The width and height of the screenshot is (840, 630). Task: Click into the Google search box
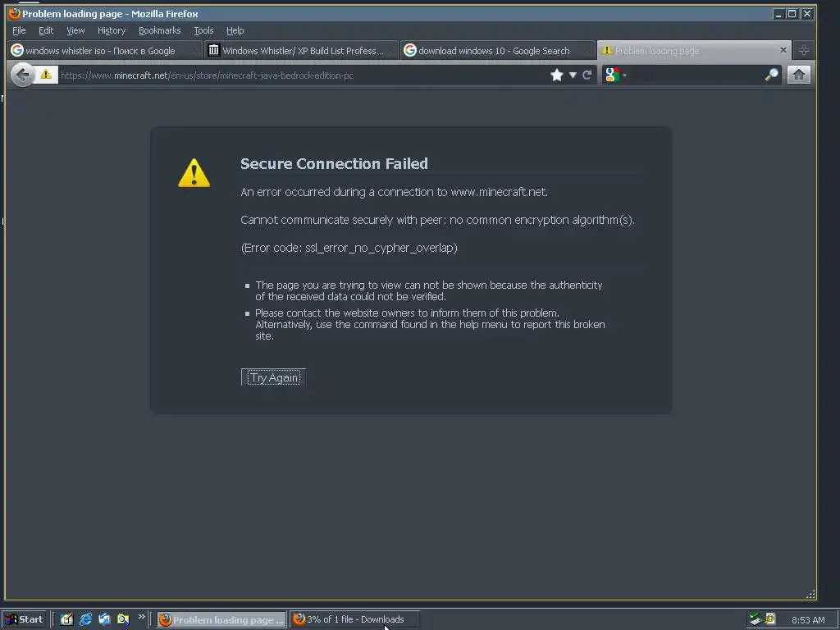click(x=696, y=75)
